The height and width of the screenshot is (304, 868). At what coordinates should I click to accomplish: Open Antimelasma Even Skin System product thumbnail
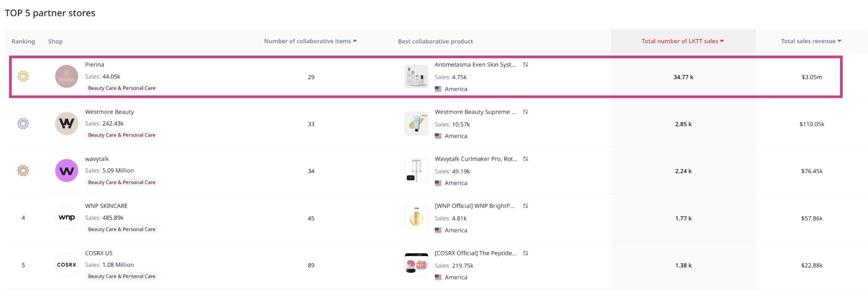click(416, 76)
